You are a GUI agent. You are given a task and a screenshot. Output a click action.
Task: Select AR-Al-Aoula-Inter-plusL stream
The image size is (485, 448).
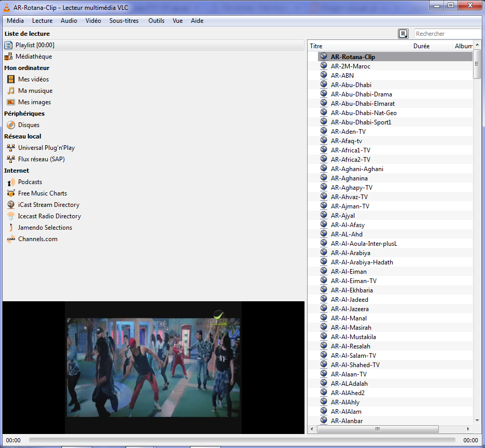395,244
